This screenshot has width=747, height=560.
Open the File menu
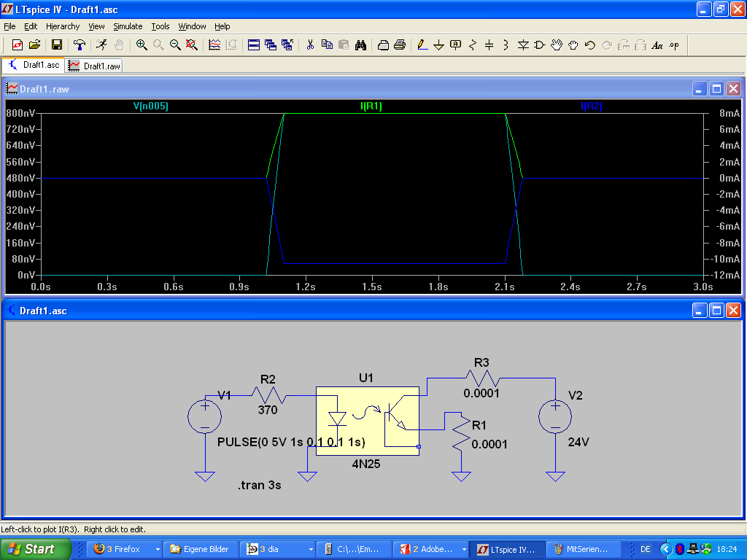tap(9, 26)
